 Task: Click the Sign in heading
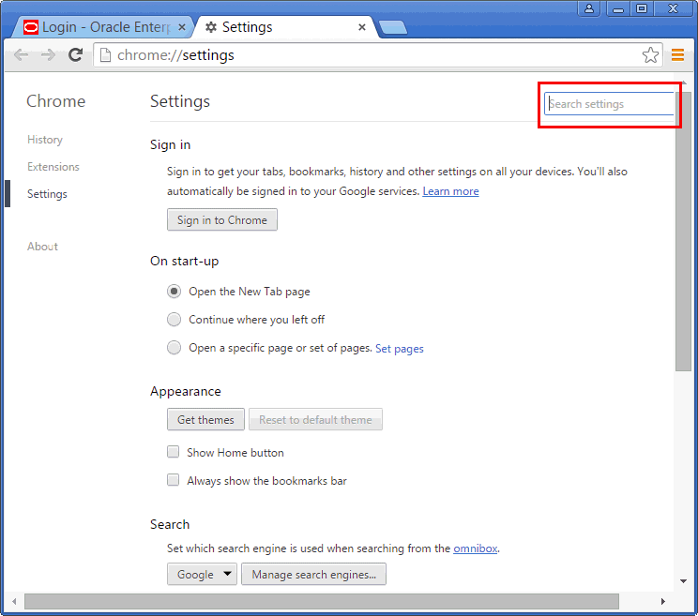(x=170, y=145)
